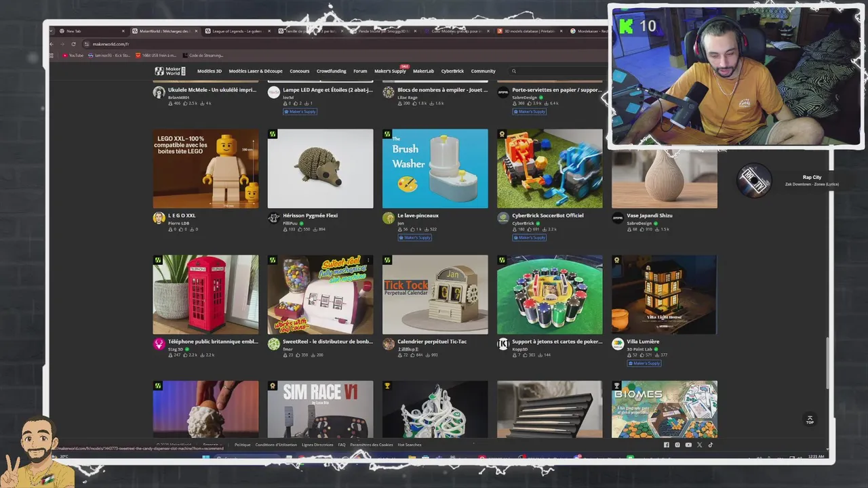Reload the page with the refresh icon
Viewport: 868px width, 488px height.
point(73,44)
